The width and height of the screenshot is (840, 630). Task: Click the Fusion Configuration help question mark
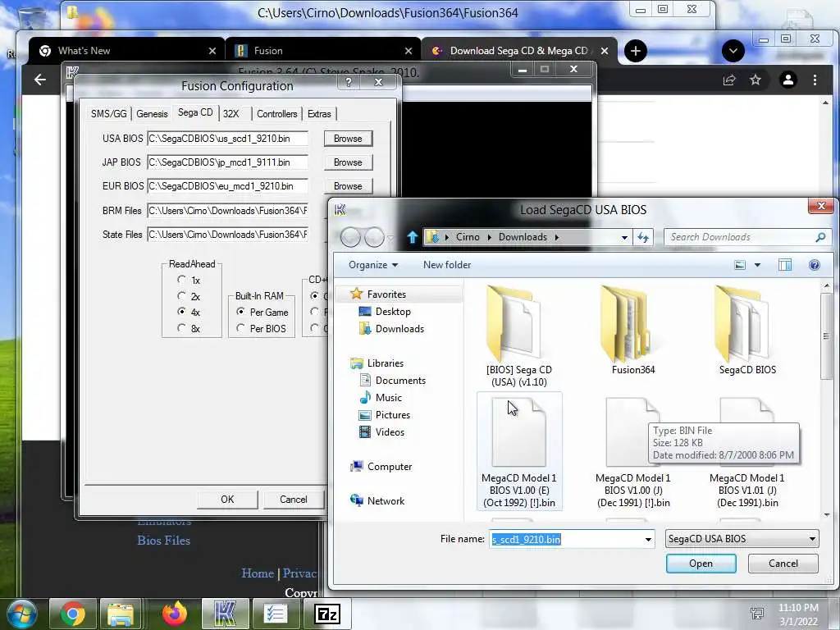click(x=348, y=82)
